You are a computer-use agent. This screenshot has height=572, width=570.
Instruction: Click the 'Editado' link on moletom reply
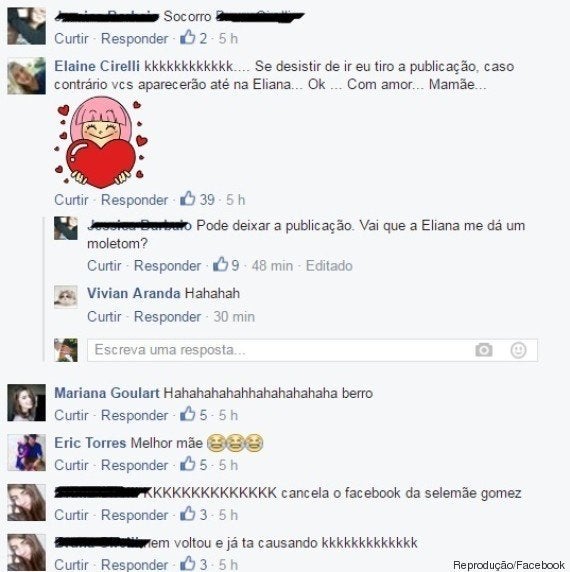(329, 266)
